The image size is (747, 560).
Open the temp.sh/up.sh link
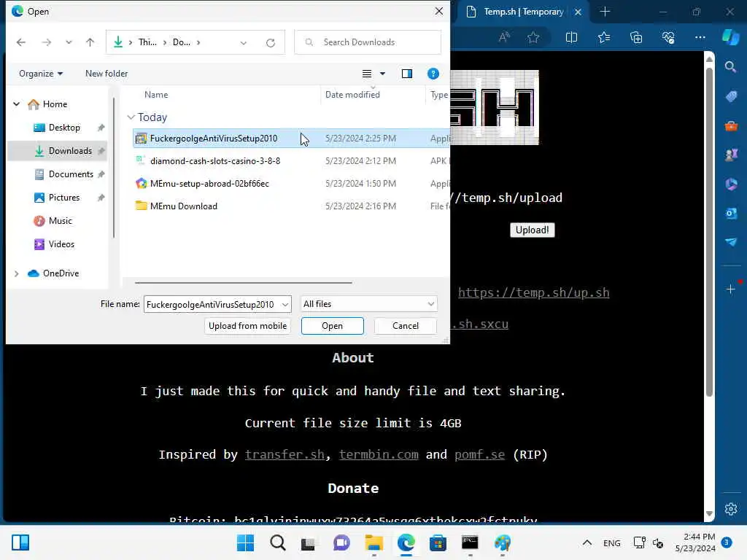pos(533,292)
